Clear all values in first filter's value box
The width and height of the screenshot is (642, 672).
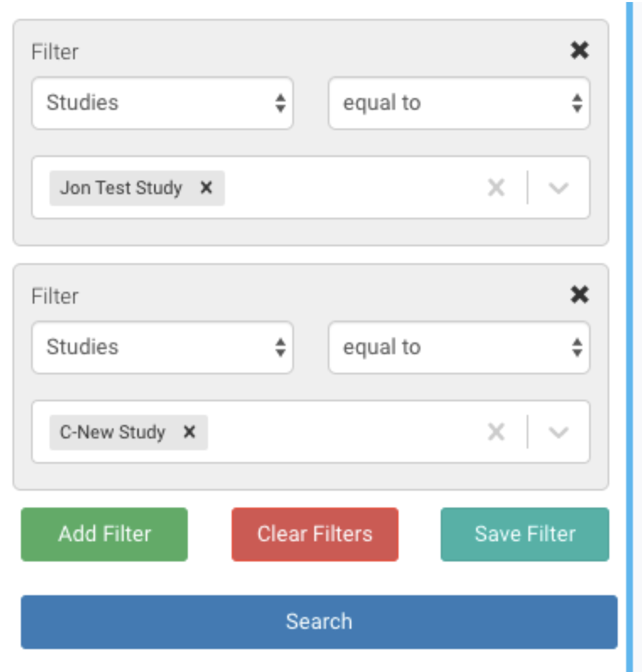[496, 188]
